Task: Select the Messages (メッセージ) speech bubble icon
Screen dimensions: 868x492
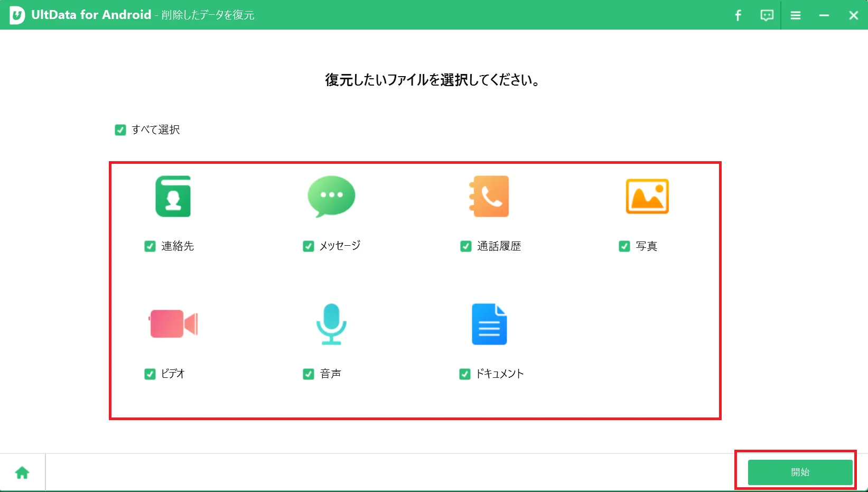Action: (x=331, y=196)
